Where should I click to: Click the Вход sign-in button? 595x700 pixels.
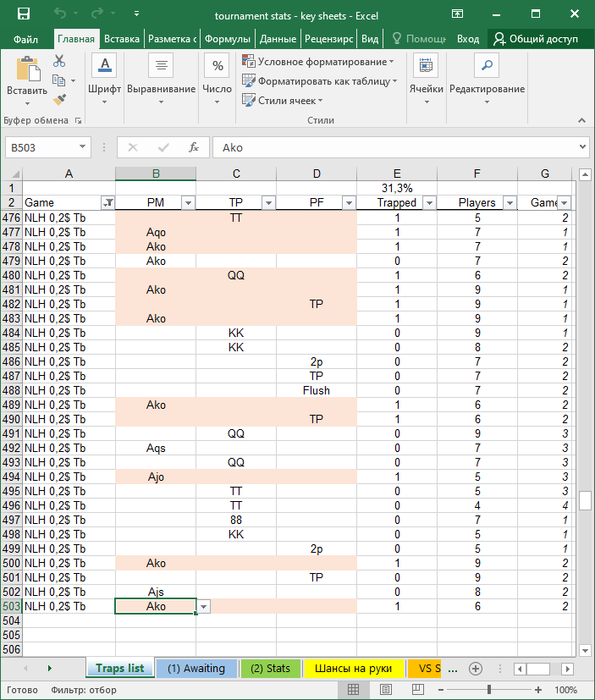(468, 39)
